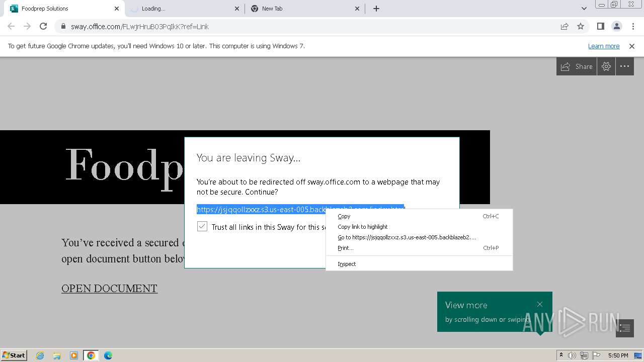The height and width of the screenshot is (362, 644).
Task: Click the You are leaving Sway heading
Action: click(x=248, y=157)
